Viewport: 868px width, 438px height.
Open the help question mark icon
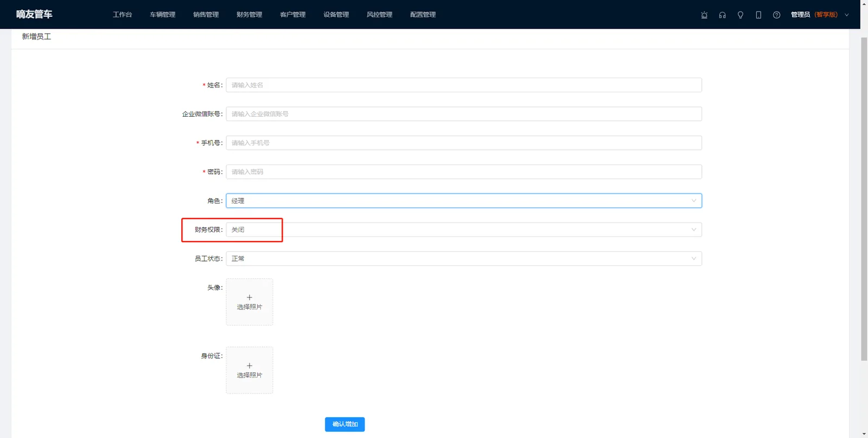coord(776,15)
